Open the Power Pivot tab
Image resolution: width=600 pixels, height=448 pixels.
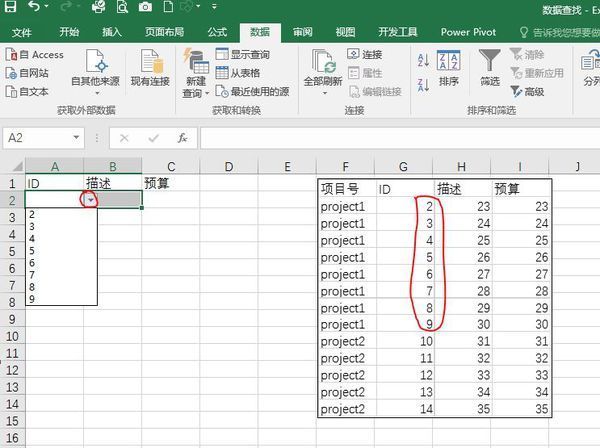point(468,32)
